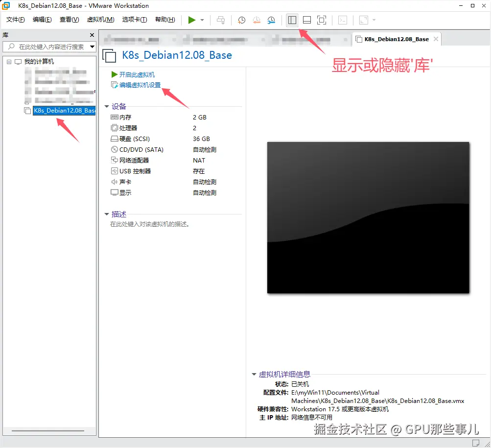Click the CD/DVD disc icon
Viewport: 491px width, 448px height.
[114, 149]
